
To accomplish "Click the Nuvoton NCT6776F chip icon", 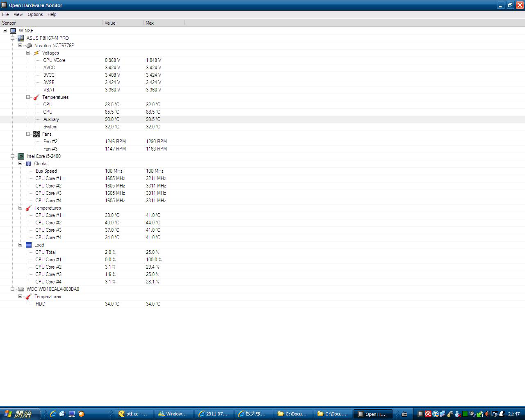I will click(29, 46).
